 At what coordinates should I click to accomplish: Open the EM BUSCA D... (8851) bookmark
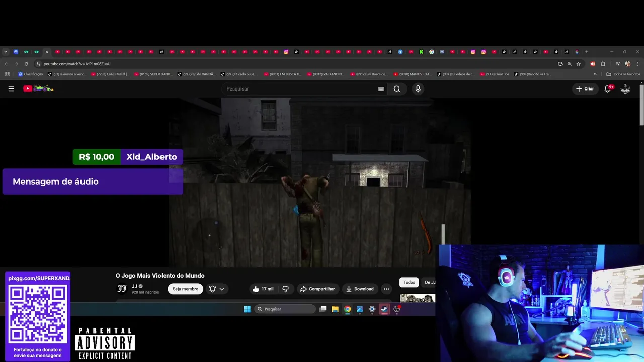coord(282,74)
